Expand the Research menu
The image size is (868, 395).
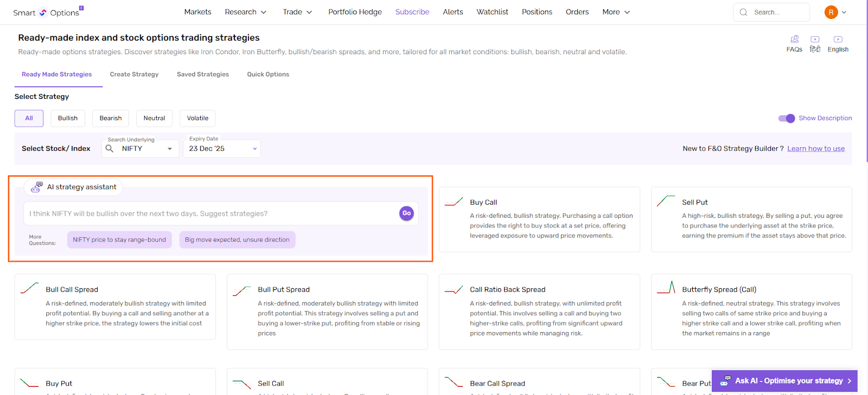pos(245,12)
